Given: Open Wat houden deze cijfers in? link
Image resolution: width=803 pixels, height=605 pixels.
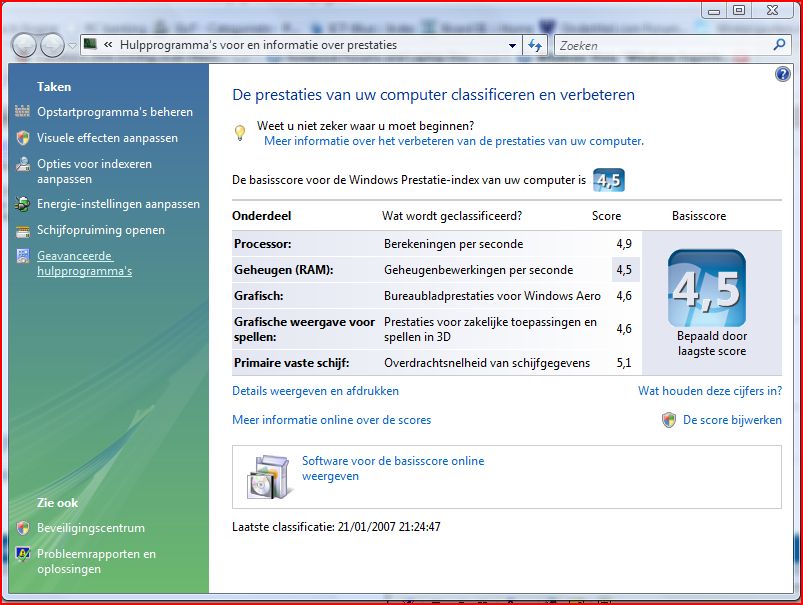Looking at the screenshot, I should tap(710, 391).
